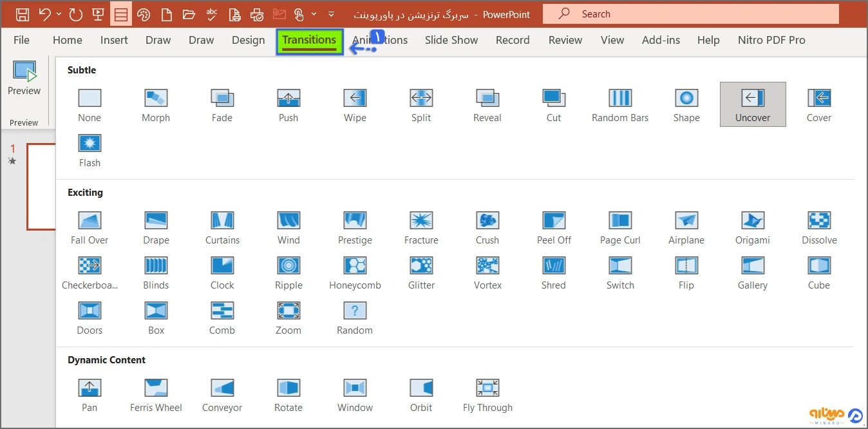Image resolution: width=868 pixels, height=429 pixels.
Task: Open file using the folder icon
Action: 189,14
